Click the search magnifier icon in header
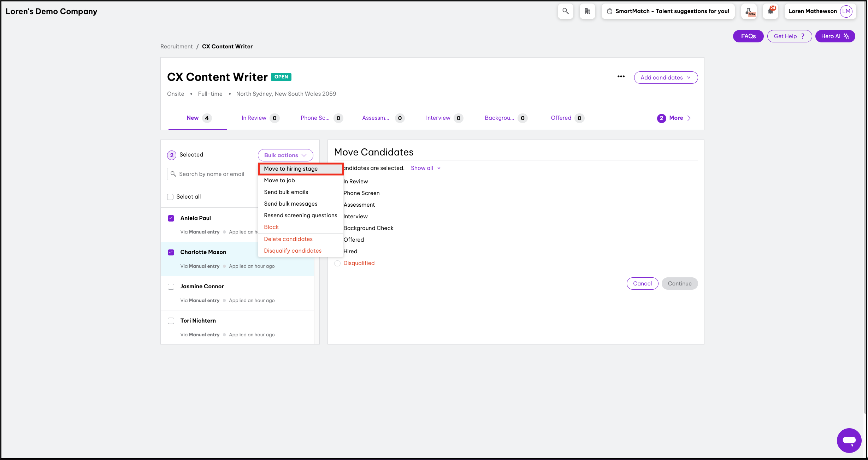The image size is (868, 460). 565,11
